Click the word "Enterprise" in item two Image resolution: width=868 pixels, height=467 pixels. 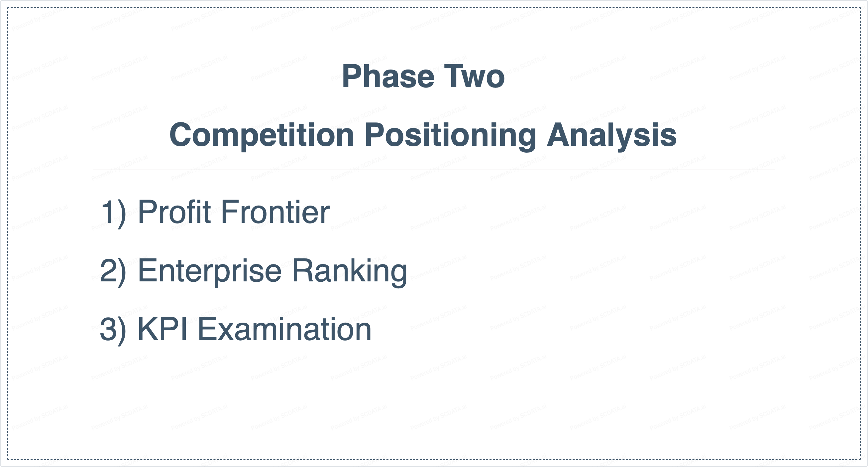coord(210,271)
